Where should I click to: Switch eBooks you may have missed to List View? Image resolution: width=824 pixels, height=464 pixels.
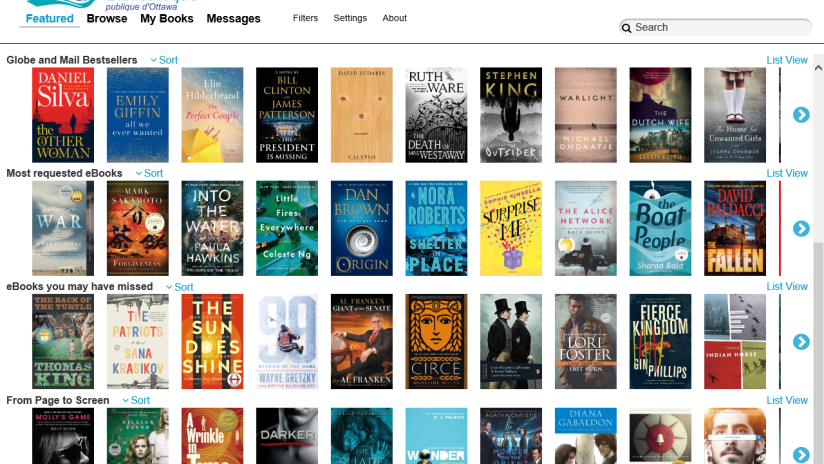coord(787,286)
